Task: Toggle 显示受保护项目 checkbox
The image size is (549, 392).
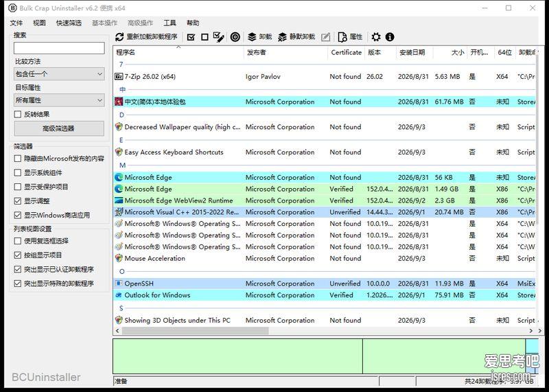Action: [18, 187]
